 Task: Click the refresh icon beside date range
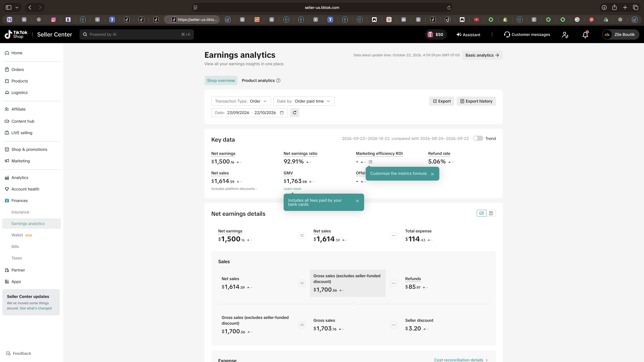[x=295, y=113]
